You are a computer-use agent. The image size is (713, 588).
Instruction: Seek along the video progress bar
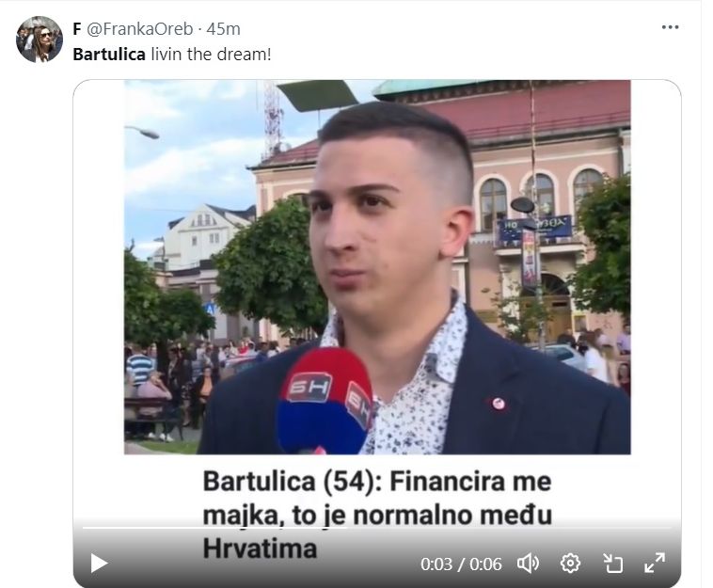tap(377, 528)
